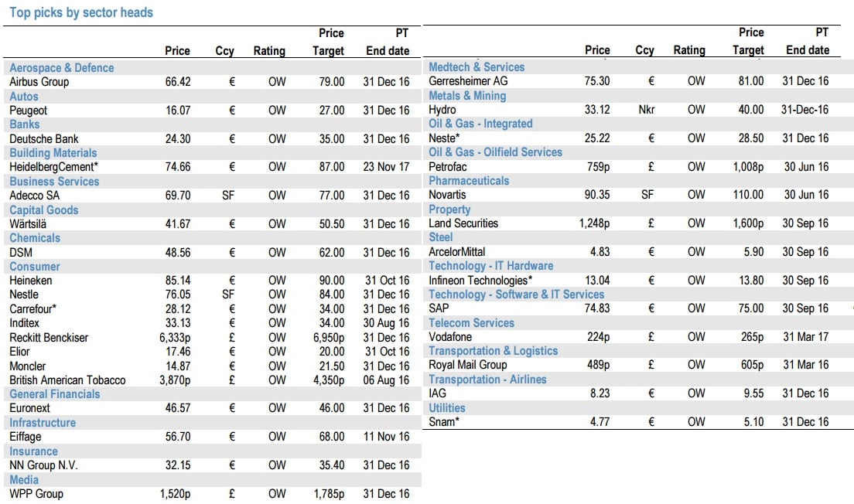The width and height of the screenshot is (854, 504).
Task: Select the Technology - IT Hardware heading
Action: pyautogui.click(x=490, y=266)
